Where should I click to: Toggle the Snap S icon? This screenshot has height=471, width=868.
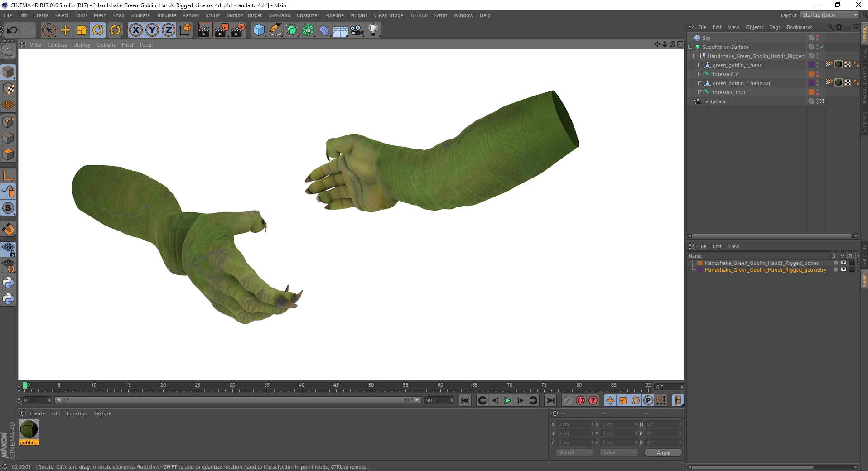point(8,208)
